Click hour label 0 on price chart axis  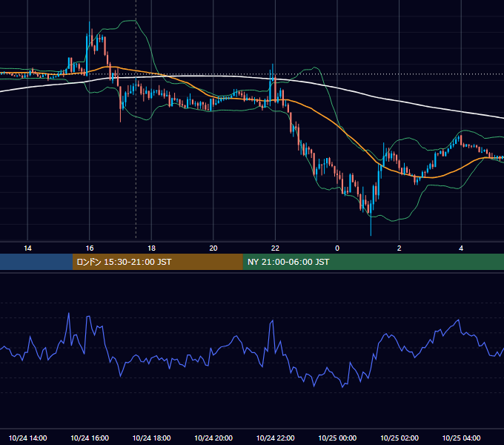[x=337, y=248]
